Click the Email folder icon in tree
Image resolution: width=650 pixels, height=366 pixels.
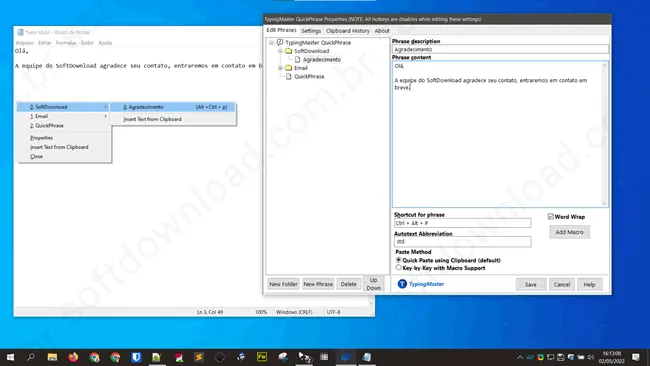coord(289,68)
